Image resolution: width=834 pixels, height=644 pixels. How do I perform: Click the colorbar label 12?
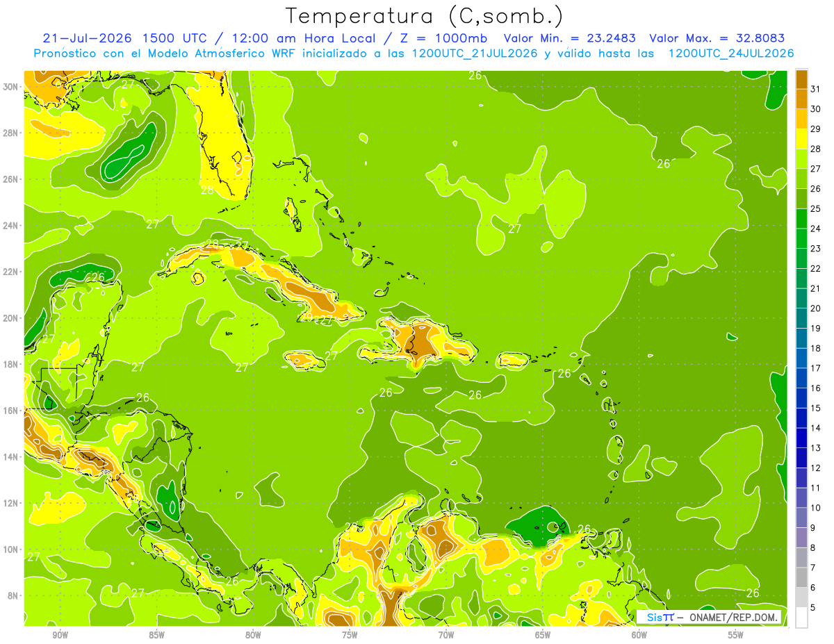point(816,468)
